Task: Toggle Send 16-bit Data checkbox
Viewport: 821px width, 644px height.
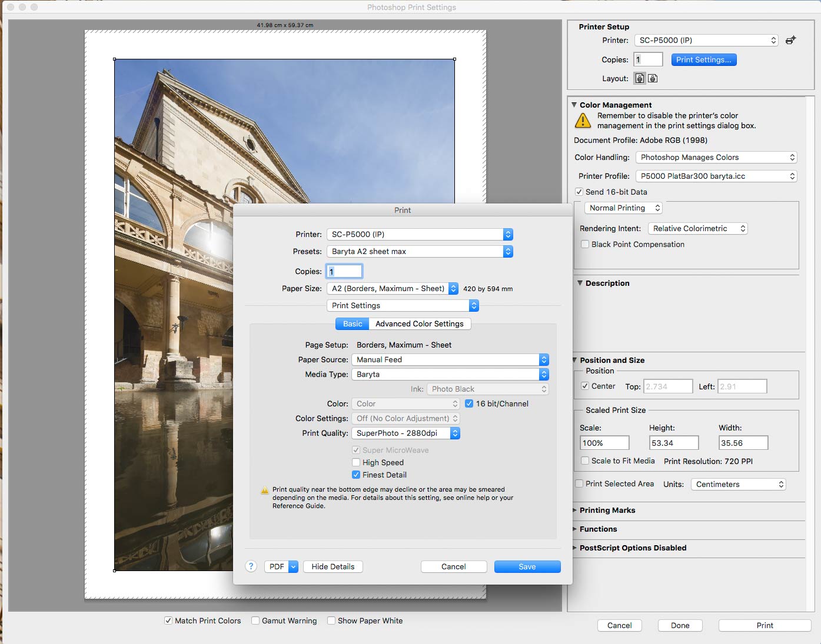Action: coord(579,192)
